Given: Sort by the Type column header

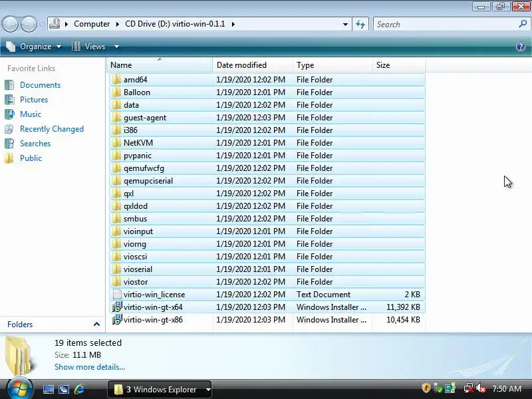Looking at the screenshot, I should click(332, 65).
